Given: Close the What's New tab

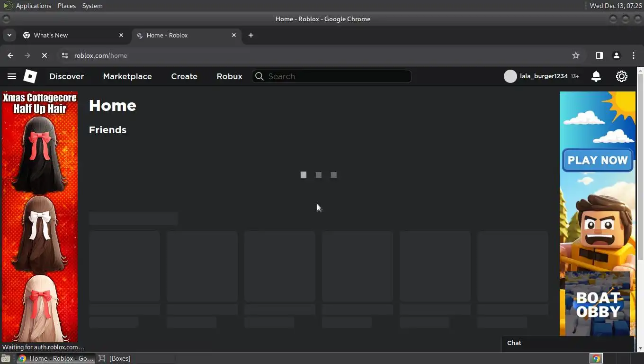Looking at the screenshot, I should 121,35.
